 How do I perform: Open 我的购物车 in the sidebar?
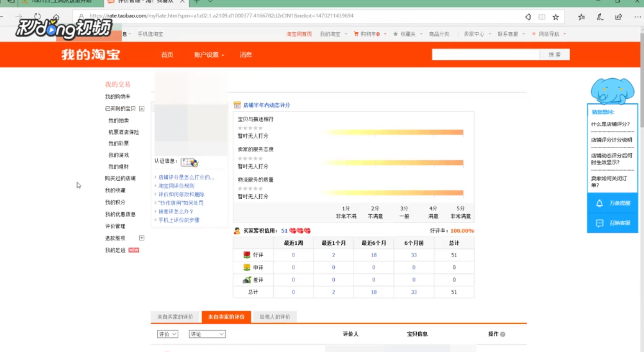point(117,97)
